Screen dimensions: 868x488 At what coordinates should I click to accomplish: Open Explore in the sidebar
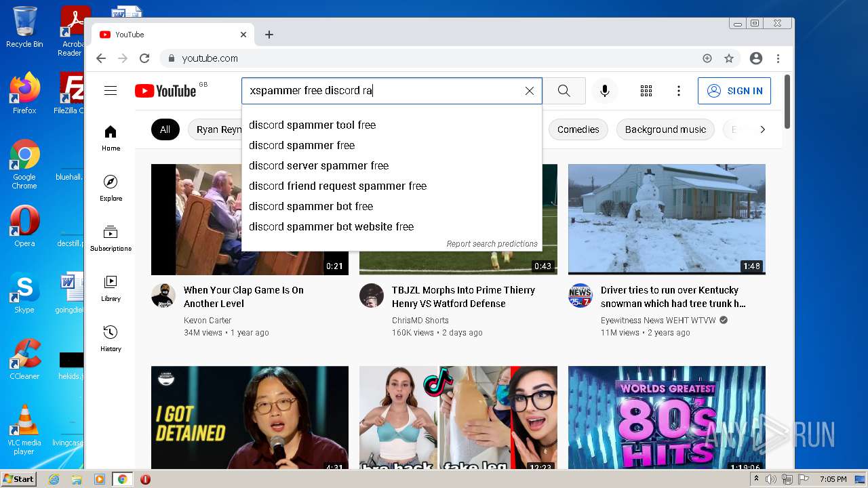pos(111,188)
